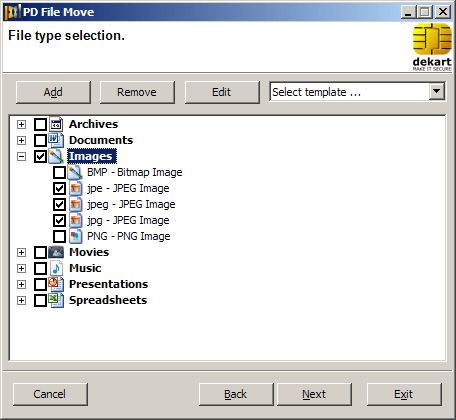Check the Movies checkbox

click(40, 252)
